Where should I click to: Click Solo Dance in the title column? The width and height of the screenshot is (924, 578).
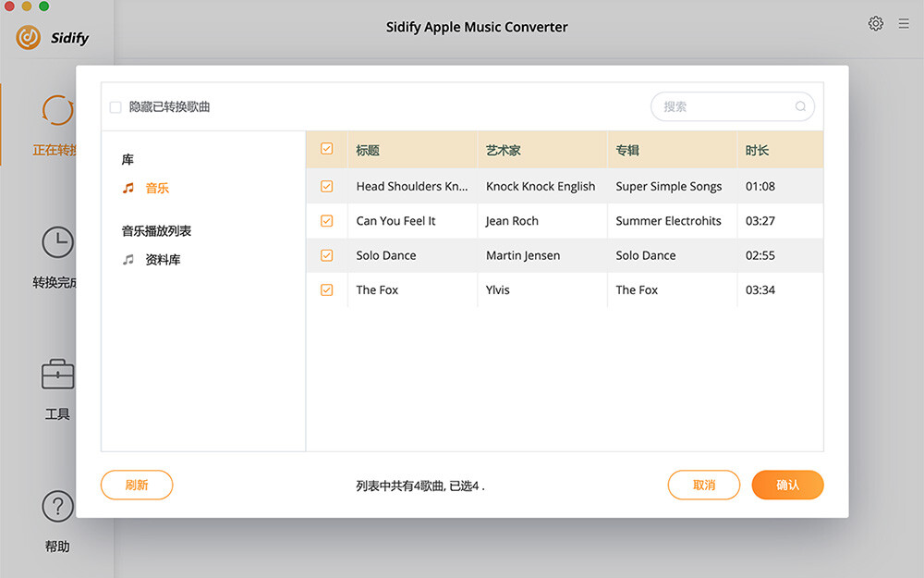(x=386, y=255)
